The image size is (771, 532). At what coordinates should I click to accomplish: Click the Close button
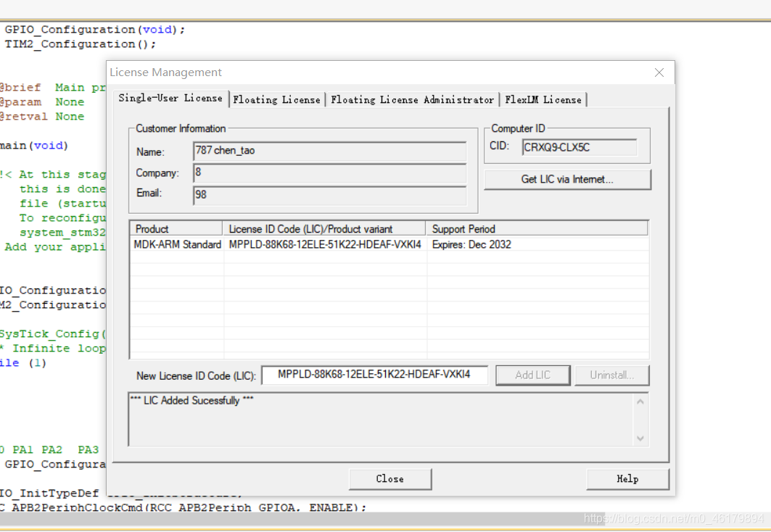coord(390,479)
